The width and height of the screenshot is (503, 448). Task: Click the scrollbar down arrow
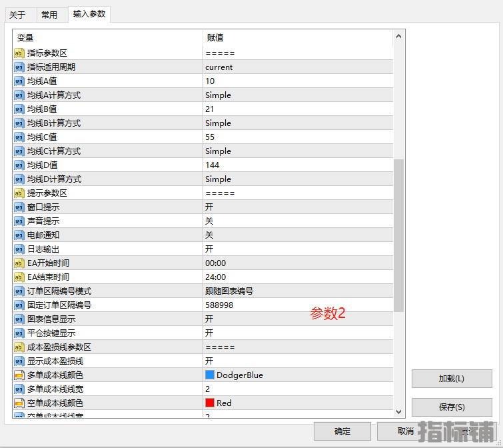399,411
